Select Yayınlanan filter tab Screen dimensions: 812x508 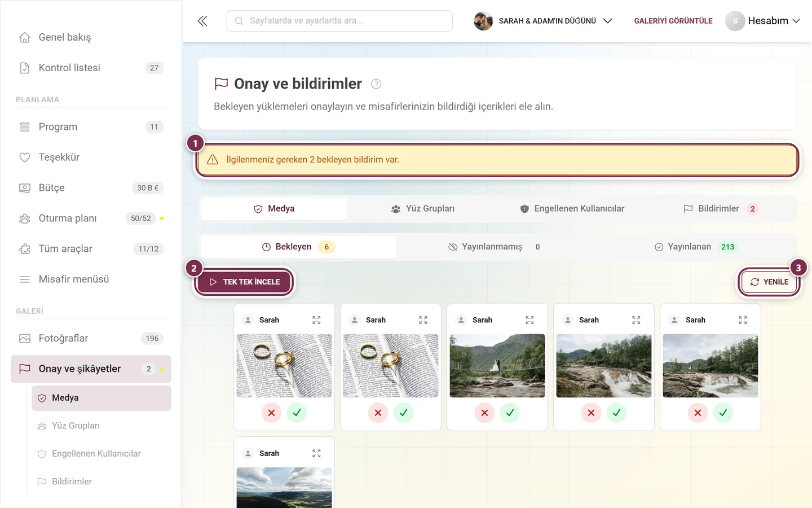[x=696, y=247]
